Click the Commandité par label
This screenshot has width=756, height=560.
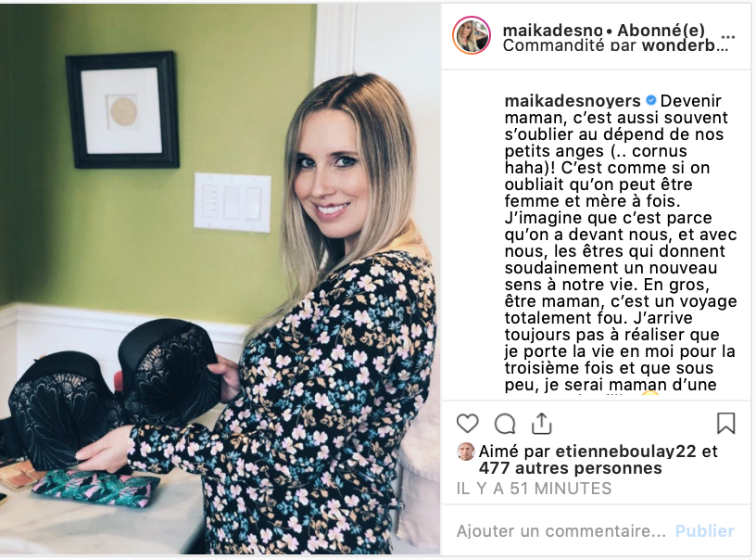[x=571, y=45]
